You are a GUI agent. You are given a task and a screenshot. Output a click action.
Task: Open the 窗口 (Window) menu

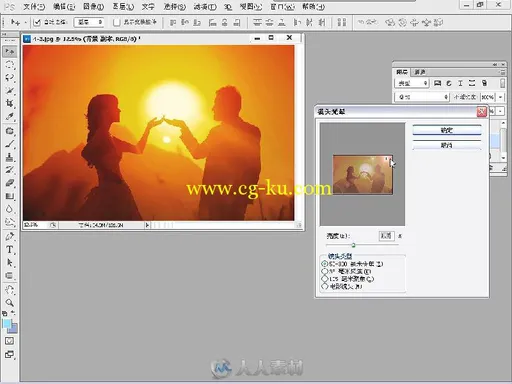[x=282, y=6]
